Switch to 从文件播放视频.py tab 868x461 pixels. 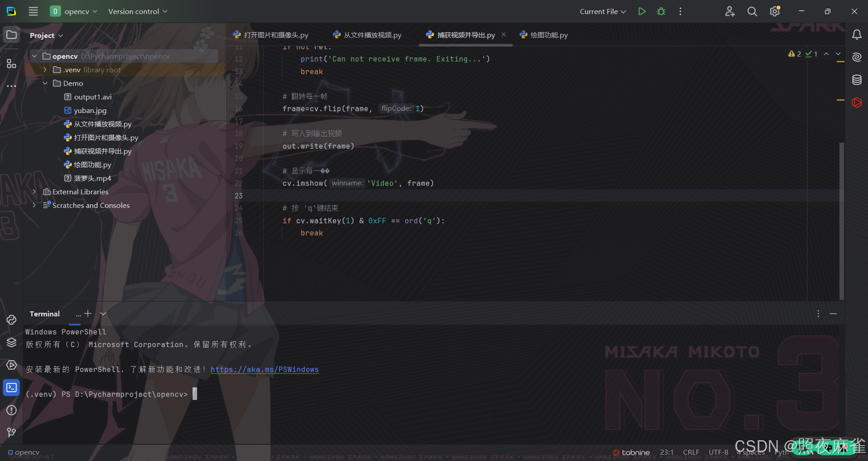pos(367,35)
